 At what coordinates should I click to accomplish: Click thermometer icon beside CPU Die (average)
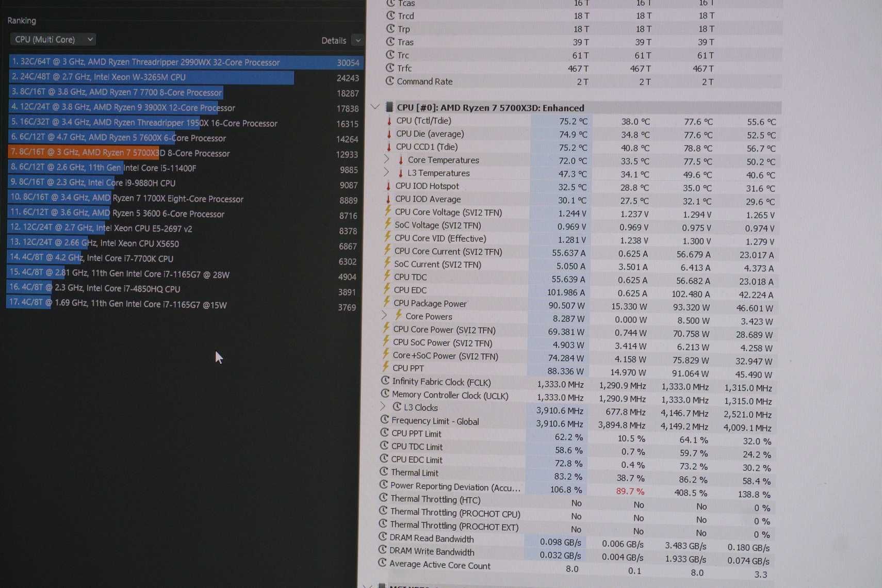(389, 134)
